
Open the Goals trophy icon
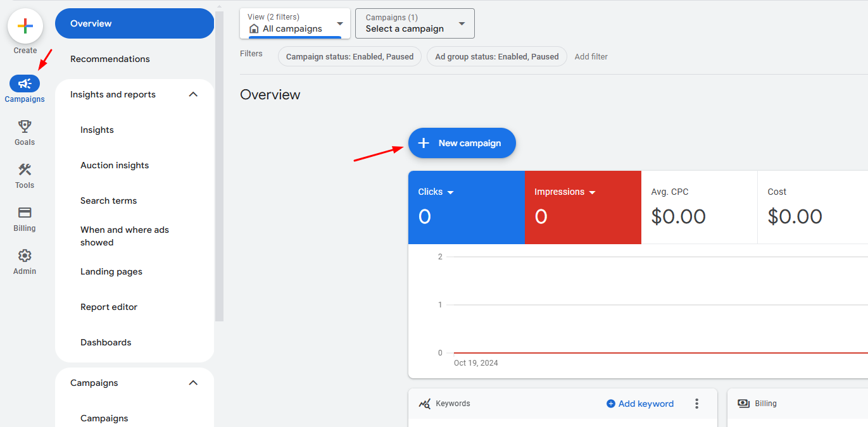pyautogui.click(x=25, y=127)
